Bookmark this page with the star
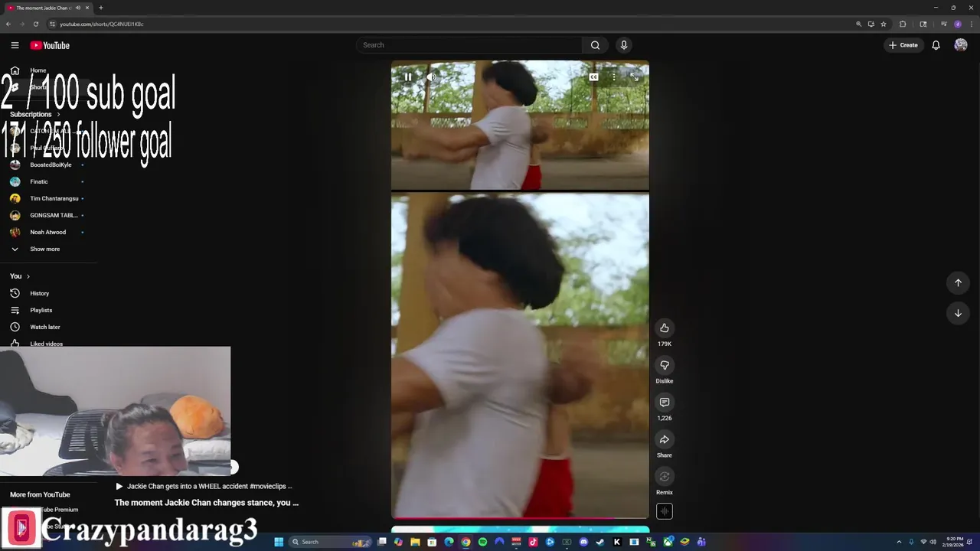The width and height of the screenshot is (980, 551). [884, 24]
